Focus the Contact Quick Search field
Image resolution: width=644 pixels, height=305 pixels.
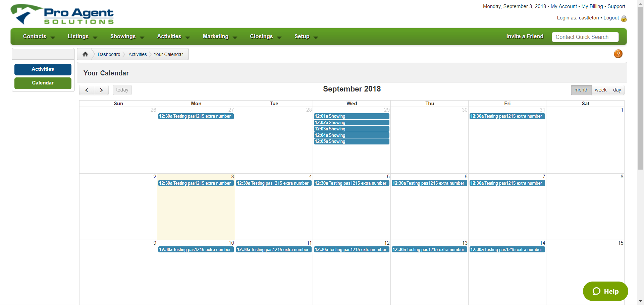585,37
